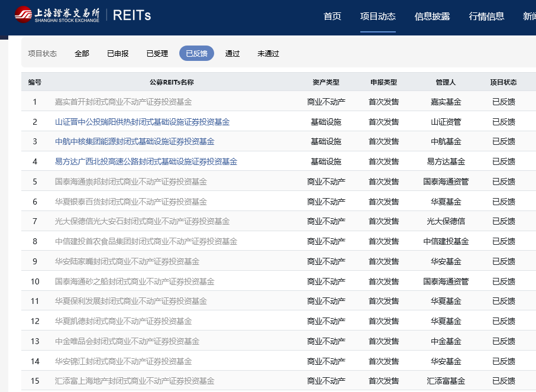Open 易方达广西北投高速公路 REIT link
The image size is (536, 392).
click(x=146, y=161)
